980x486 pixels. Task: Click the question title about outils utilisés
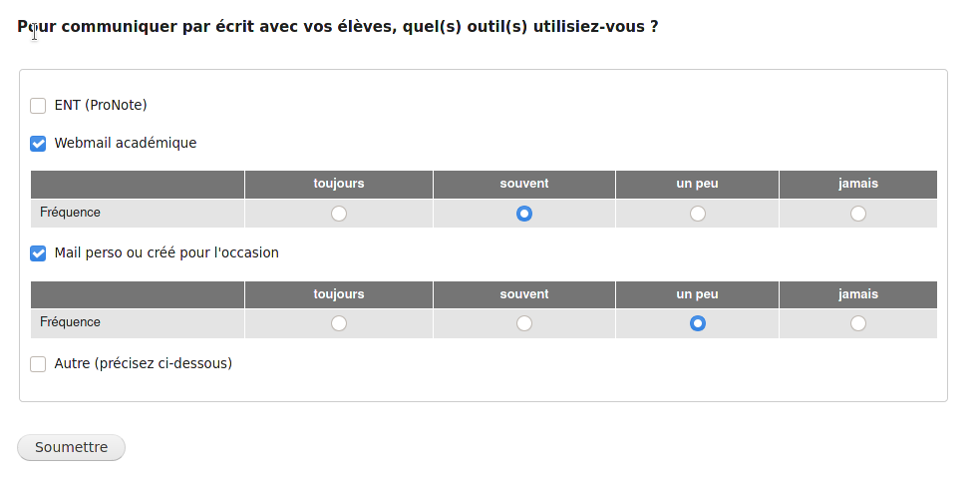[338, 27]
